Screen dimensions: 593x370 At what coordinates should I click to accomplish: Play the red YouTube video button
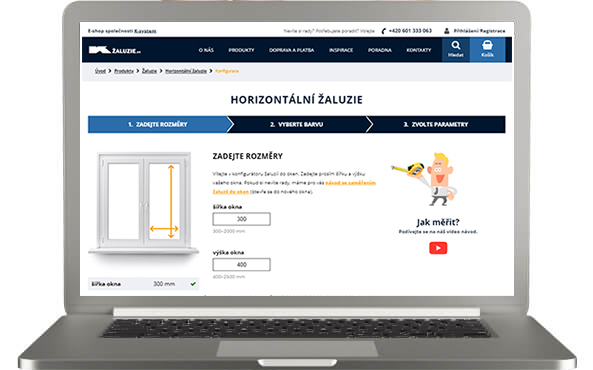(x=438, y=248)
